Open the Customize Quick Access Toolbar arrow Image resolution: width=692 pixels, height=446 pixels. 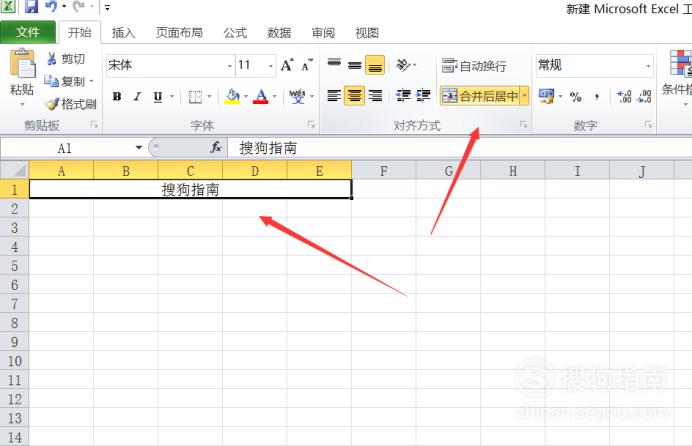(x=107, y=7)
